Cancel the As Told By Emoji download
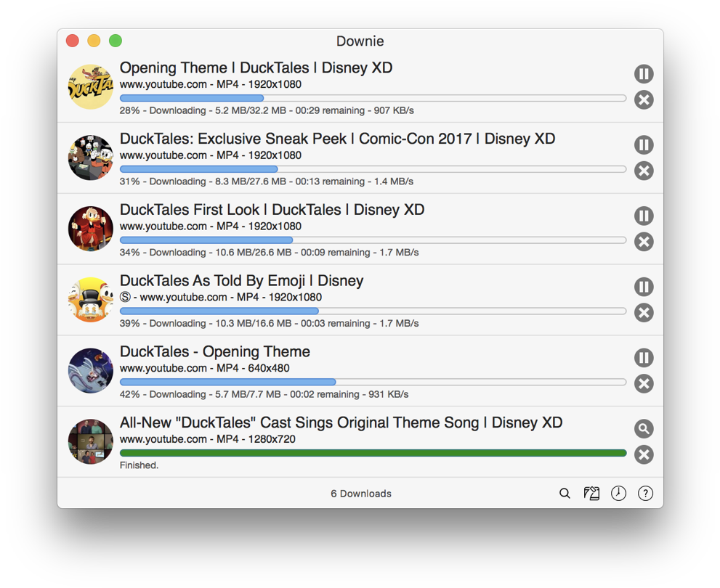This screenshot has width=720, height=588. [x=643, y=313]
